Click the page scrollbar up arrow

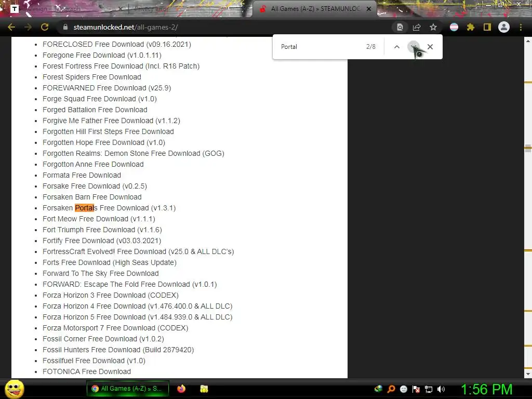click(528, 41)
